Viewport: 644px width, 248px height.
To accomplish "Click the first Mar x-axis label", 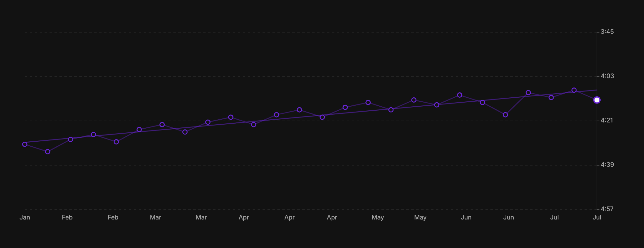I will point(155,217).
